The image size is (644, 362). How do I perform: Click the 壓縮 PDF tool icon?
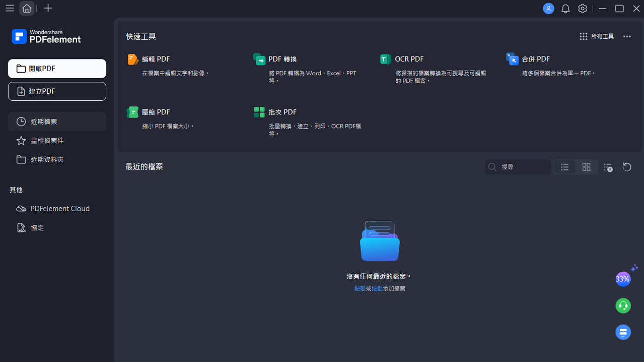(x=132, y=112)
